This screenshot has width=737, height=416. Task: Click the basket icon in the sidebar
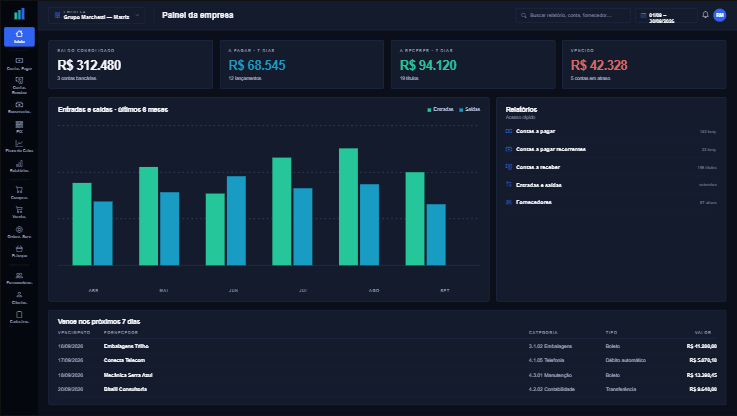(19, 251)
